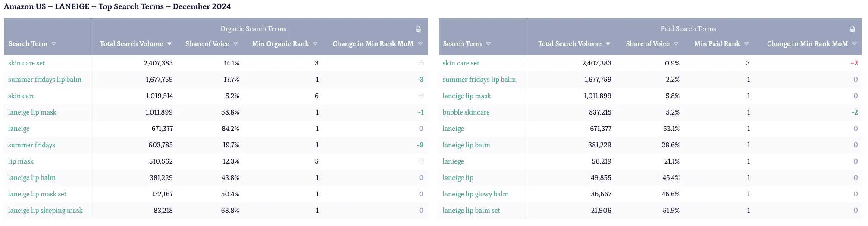Open 'laneige lip glowy balm' paid term

tap(475, 194)
